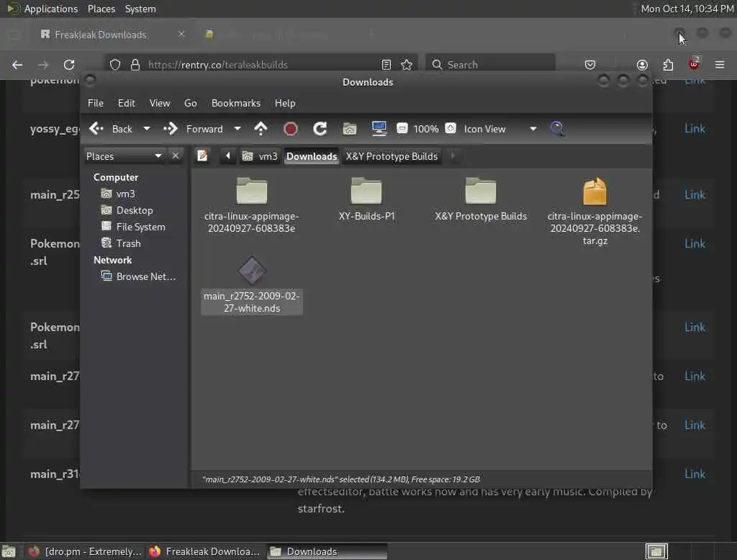Select the citra-linux-appimage-20240927-608383e folder
The width and height of the screenshot is (737, 560).
pos(251,205)
